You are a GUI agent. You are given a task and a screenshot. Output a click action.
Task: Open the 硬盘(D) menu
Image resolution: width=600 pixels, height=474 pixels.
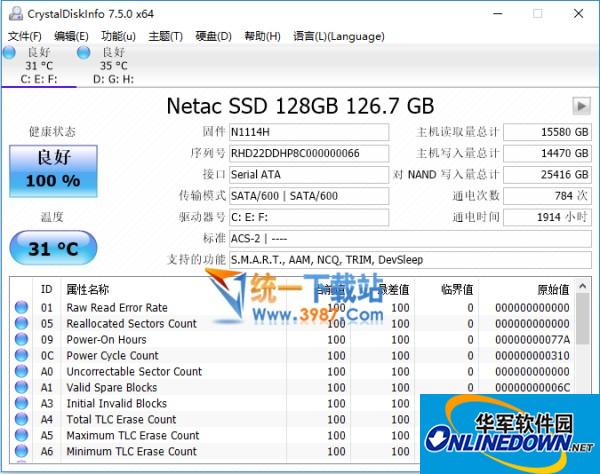[x=213, y=36]
